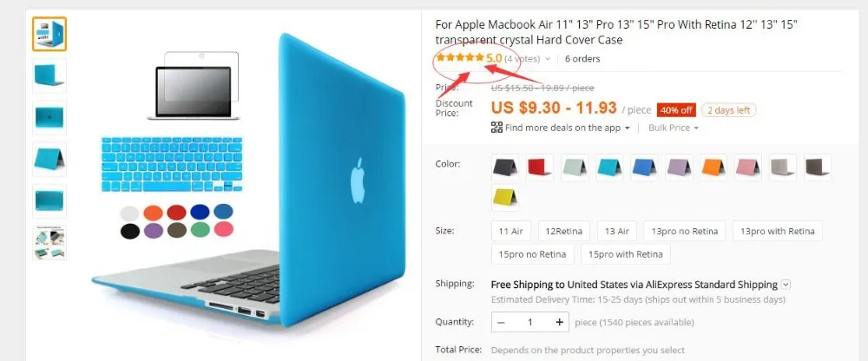Show the accessories collage thumbnail at bottom
The height and width of the screenshot is (361, 868).
pos(49,242)
